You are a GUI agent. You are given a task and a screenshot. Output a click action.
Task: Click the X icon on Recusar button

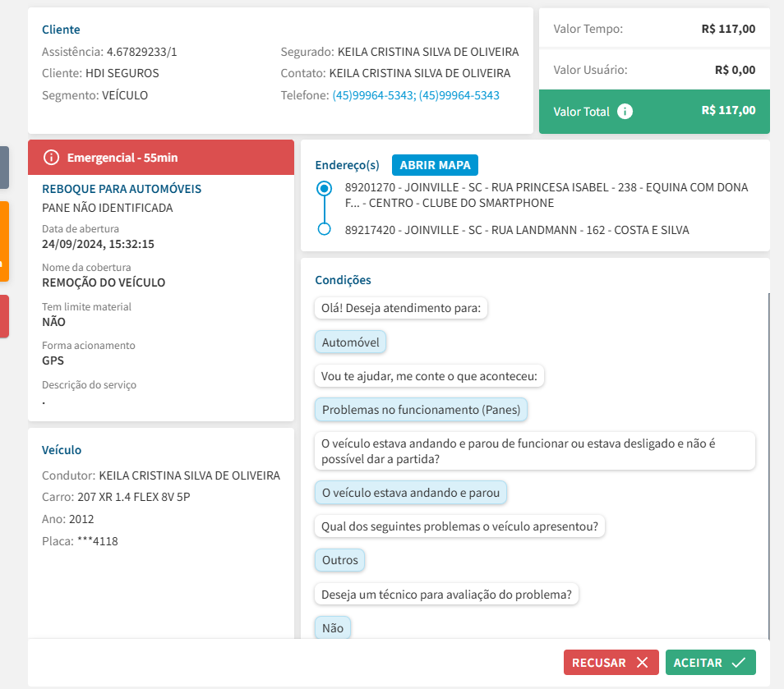(x=643, y=663)
